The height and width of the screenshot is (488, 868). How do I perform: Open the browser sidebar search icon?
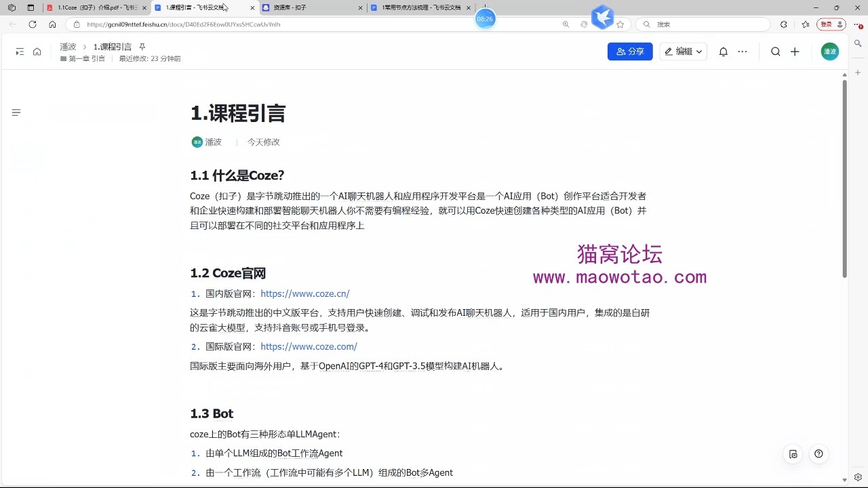coord(858,43)
